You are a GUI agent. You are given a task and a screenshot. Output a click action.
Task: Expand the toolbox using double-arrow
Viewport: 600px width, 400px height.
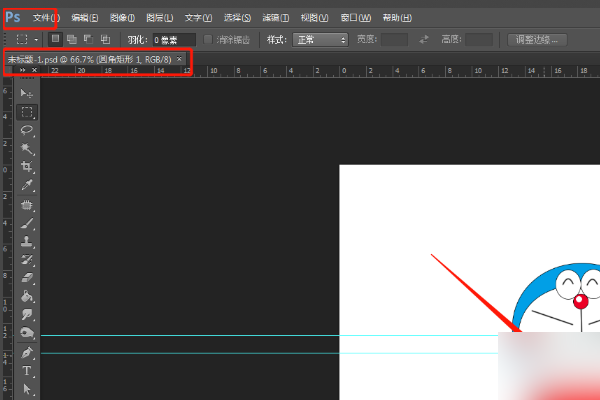(x=22, y=71)
